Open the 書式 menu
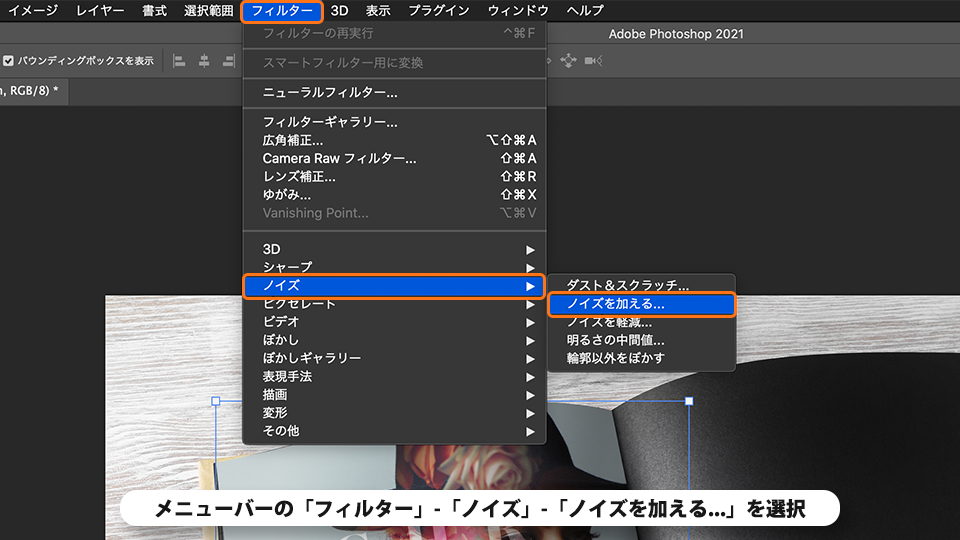Screen dimensions: 960x540 pos(154,10)
